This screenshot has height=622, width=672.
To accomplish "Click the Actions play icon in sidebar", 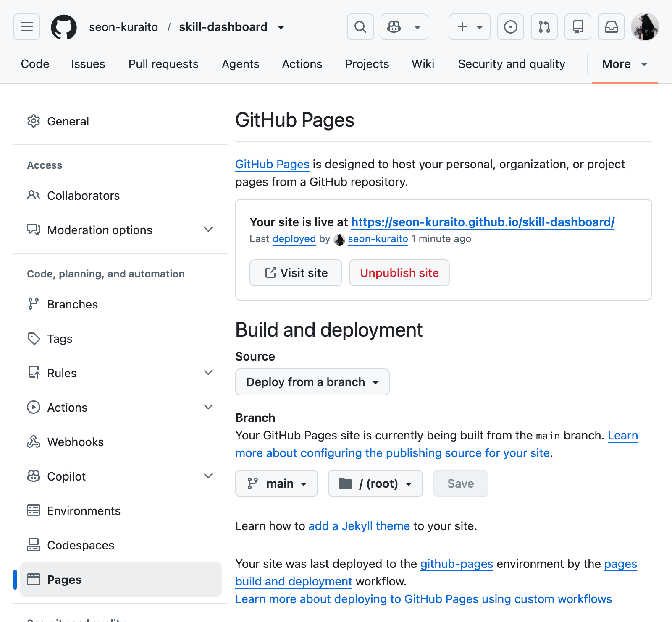I will click(34, 408).
